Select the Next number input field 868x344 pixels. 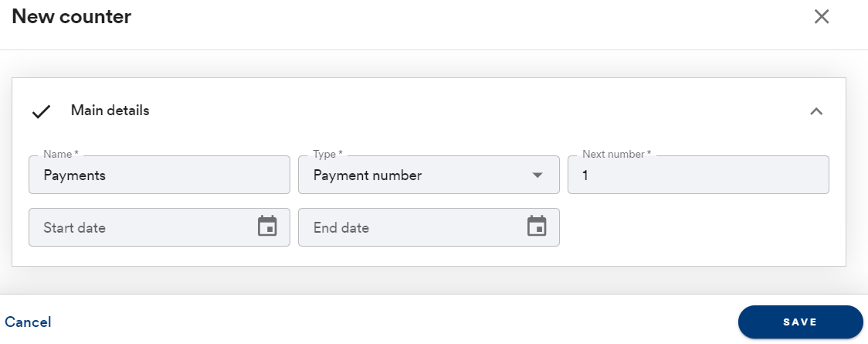click(698, 175)
